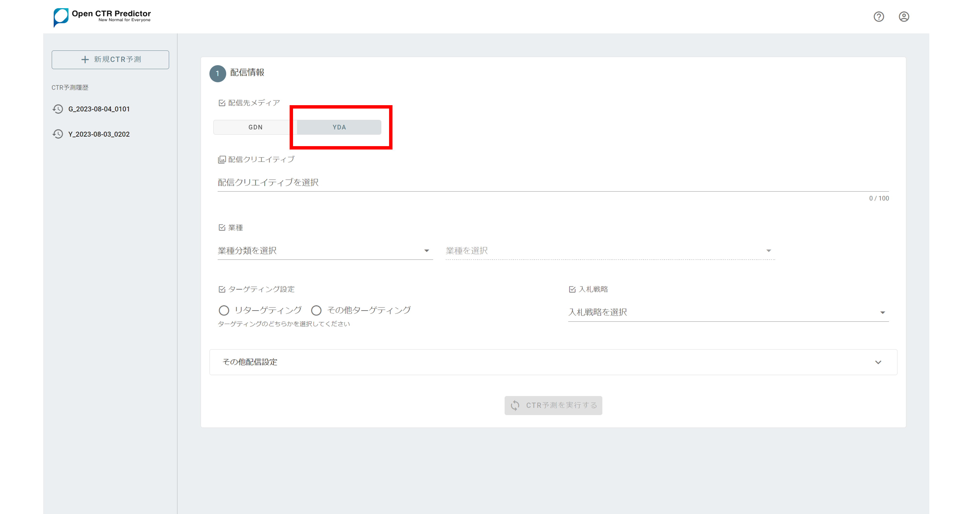Click the 配信情報 heading text

247,73
